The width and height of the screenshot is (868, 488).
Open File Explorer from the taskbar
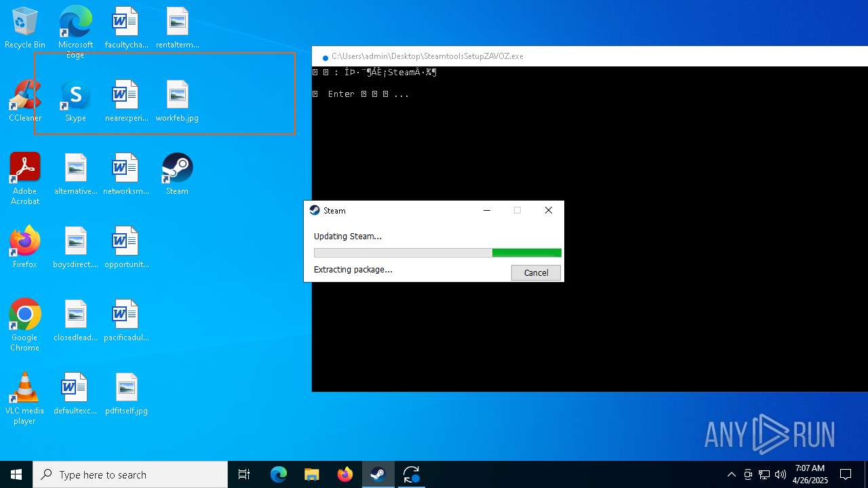[x=312, y=474]
